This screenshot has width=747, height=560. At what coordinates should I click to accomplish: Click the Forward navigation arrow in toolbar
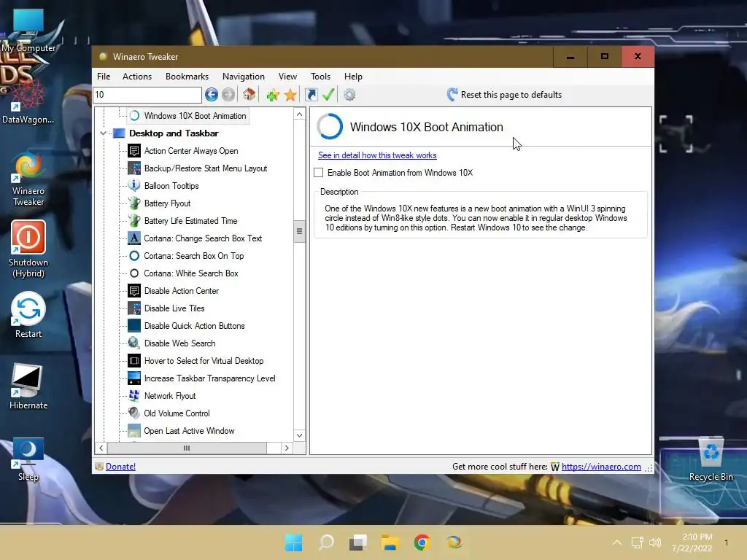228,95
